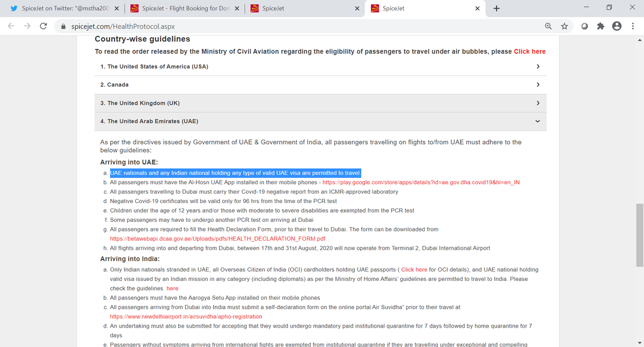Click the padlock site info icon

[63, 26]
